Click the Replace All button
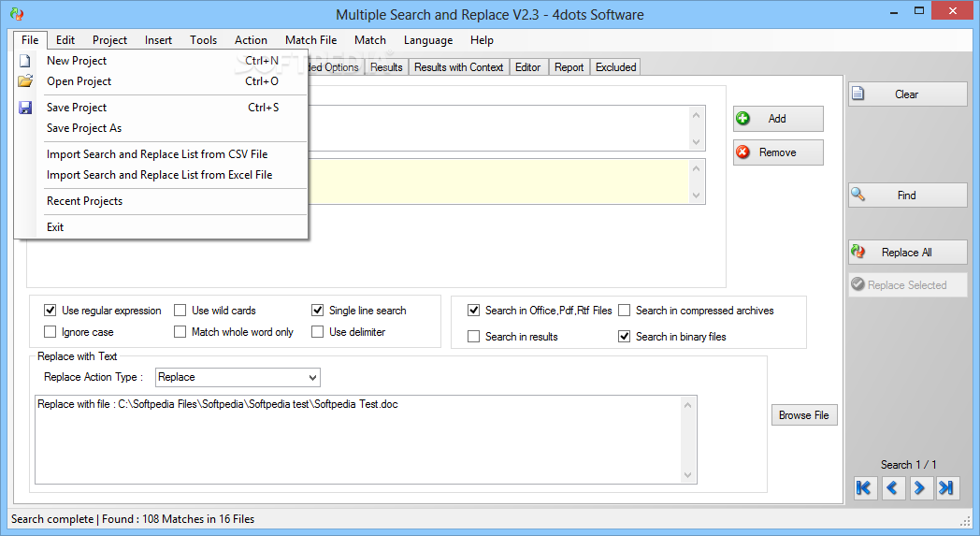The height and width of the screenshot is (536, 980). tap(907, 252)
